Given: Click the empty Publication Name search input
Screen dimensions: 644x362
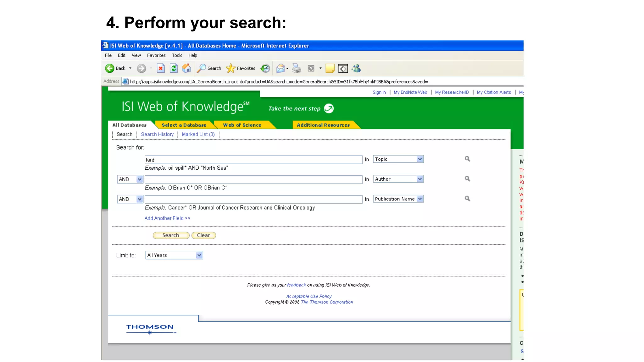Looking at the screenshot, I should [x=253, y=199].
